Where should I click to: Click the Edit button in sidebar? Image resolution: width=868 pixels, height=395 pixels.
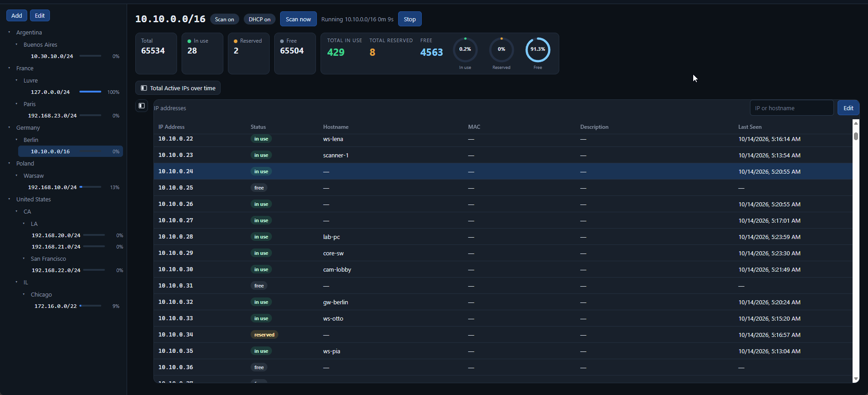click(x=40, y=15)
